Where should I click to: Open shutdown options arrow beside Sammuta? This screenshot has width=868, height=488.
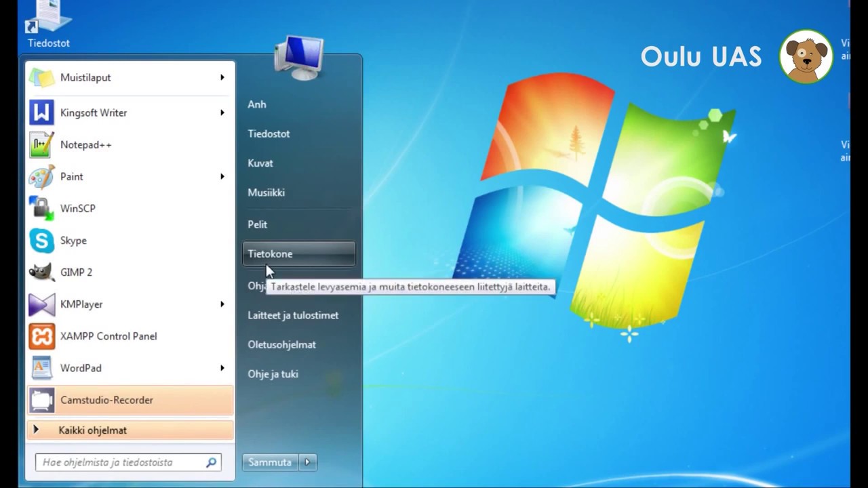pyautogui.click(x=307, y=462)
